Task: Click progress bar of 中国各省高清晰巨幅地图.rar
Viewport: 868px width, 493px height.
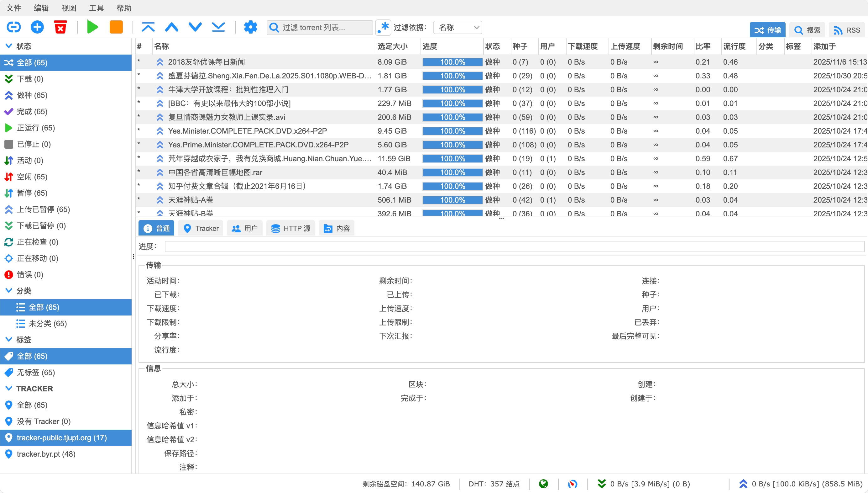Action: (452, 172)
